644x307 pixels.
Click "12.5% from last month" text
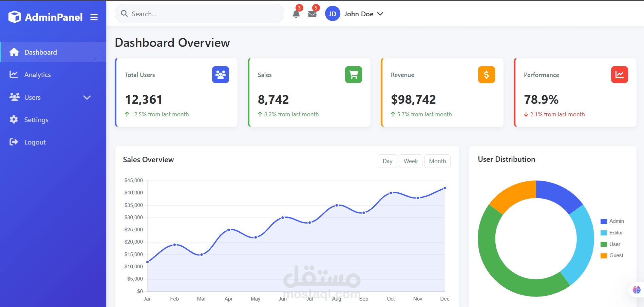[160, 114]
